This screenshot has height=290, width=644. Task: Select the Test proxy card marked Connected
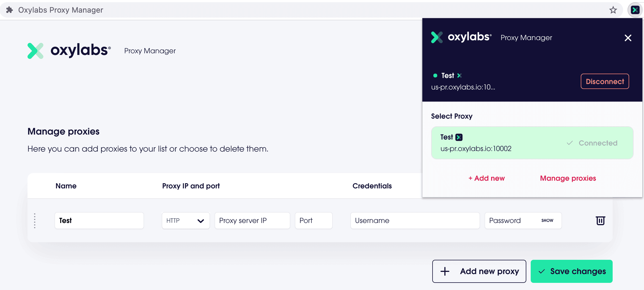click(x=532, y=143)
